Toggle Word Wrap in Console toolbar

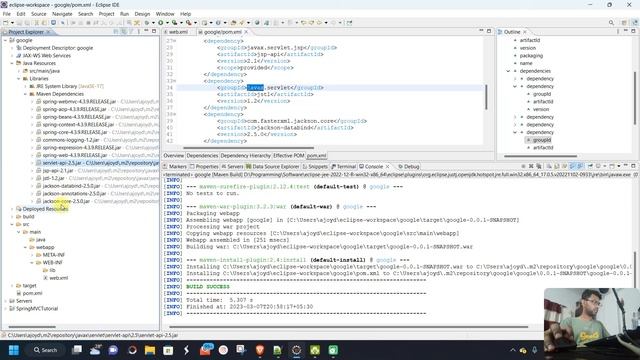[564, 166]
